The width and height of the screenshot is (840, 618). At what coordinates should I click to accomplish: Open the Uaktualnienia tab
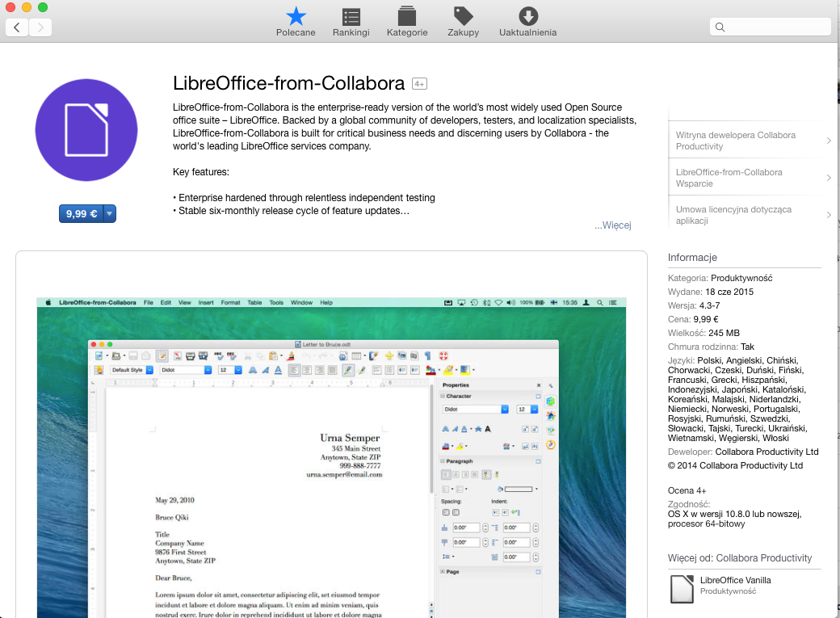pyautogui.click(x=527, y=22)
